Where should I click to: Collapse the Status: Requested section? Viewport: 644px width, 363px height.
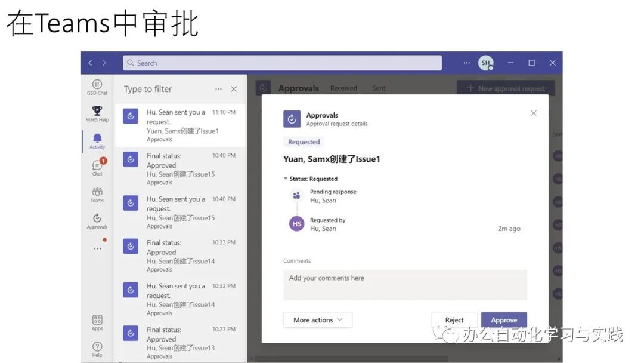(287, 178)
